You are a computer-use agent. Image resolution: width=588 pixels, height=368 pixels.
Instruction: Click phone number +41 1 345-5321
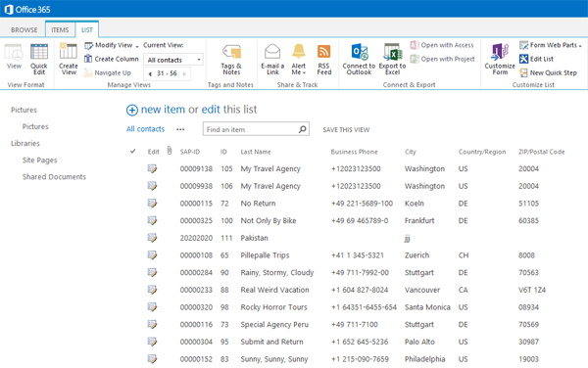358,255
